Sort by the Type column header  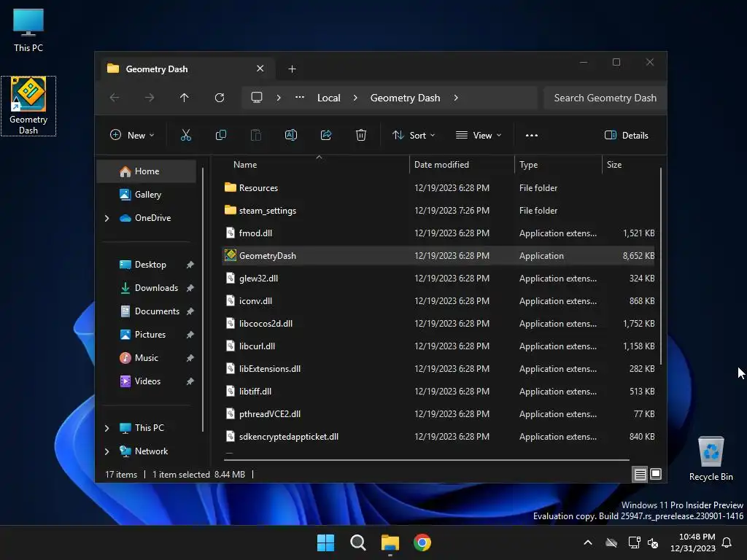[558, 165]
